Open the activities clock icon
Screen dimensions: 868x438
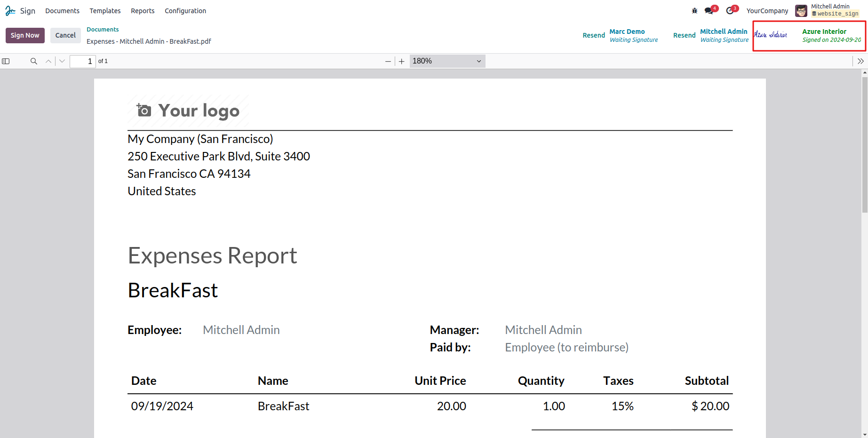click(x=730, y=11)
